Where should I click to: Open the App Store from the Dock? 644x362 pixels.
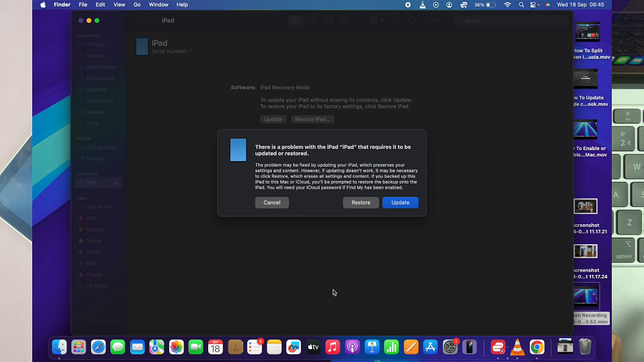click(x=430, y=347)
